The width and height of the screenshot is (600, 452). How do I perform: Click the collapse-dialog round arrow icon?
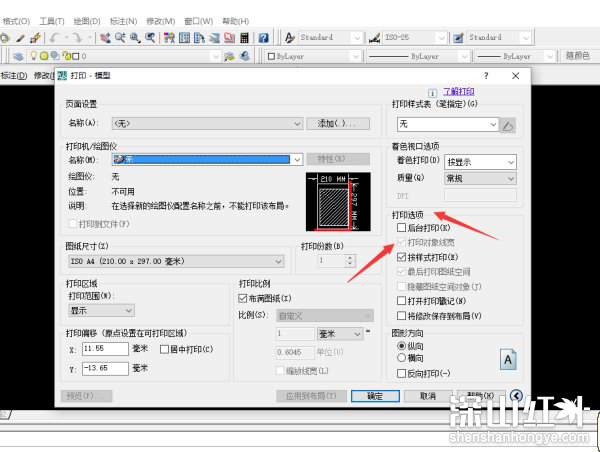pyautogui.click(x=516, y=395)
